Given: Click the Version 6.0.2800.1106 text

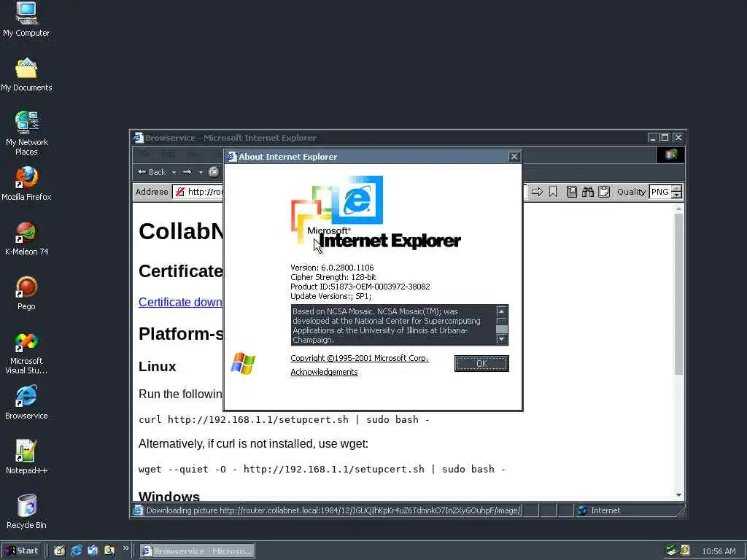Looking at the screenshot, I should [332, 268].
